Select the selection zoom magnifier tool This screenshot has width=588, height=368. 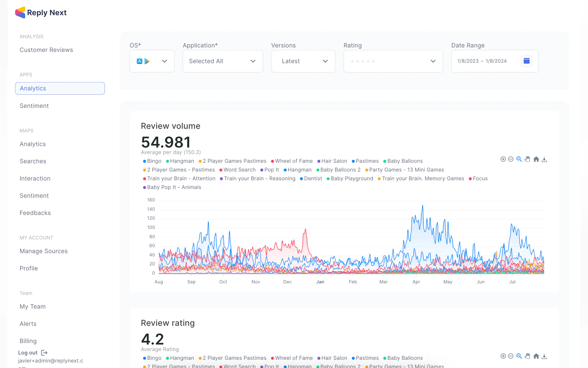519,159
